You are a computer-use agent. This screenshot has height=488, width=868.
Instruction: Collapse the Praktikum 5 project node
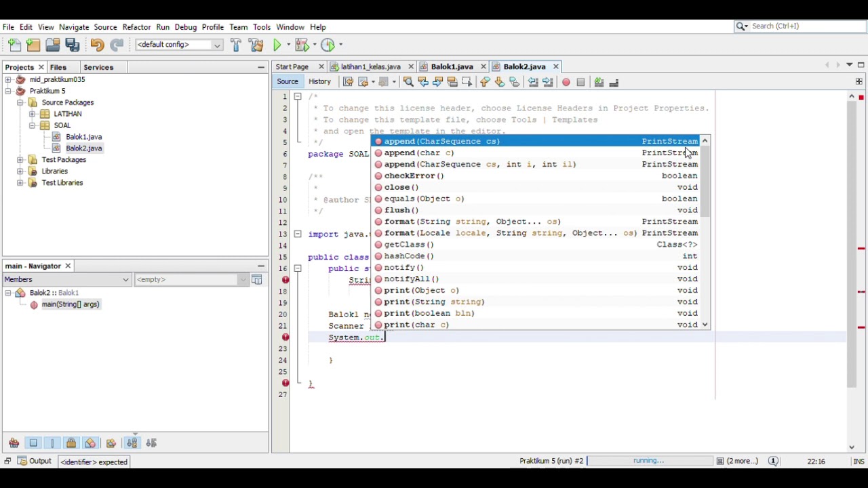(8, 91)
